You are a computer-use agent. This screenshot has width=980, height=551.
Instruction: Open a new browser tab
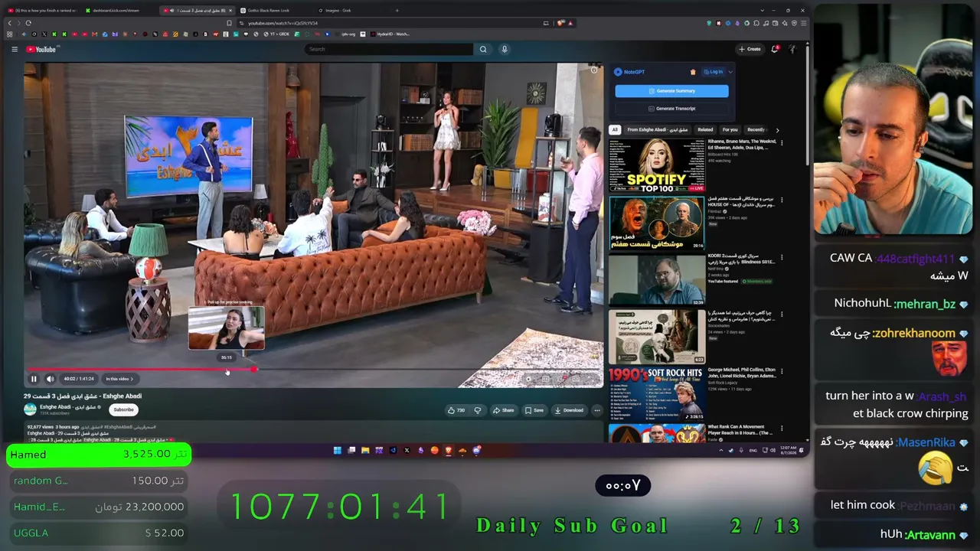tap(397, 11)
